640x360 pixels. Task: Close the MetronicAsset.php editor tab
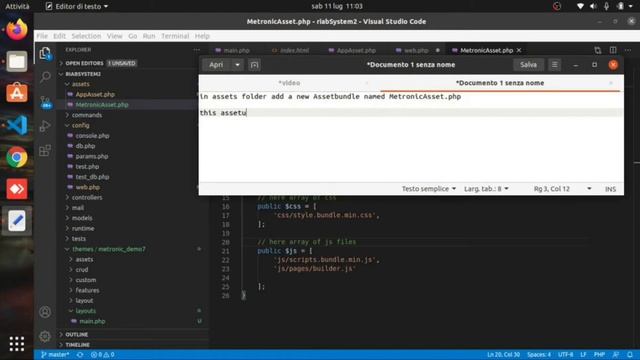click(519, 50)
